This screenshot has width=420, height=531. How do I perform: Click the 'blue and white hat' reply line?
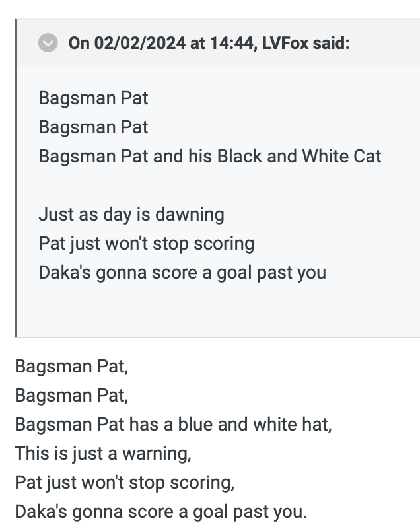coord(173,425)
